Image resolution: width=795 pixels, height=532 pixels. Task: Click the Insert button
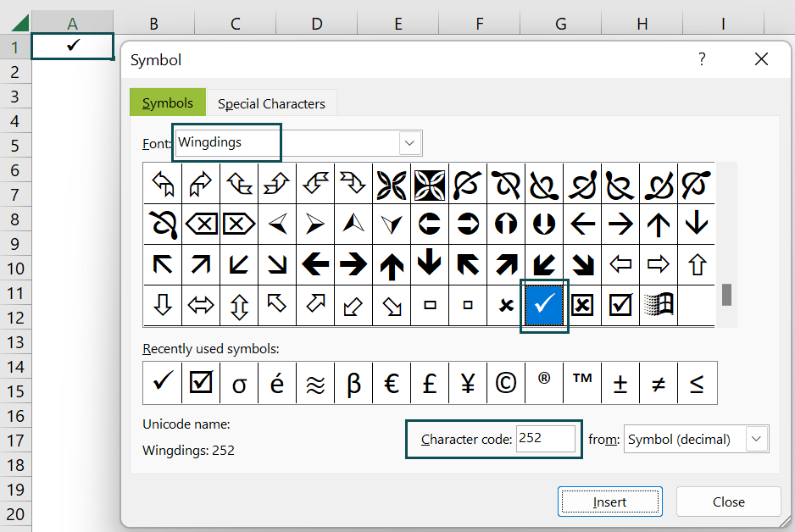[610, 502]
